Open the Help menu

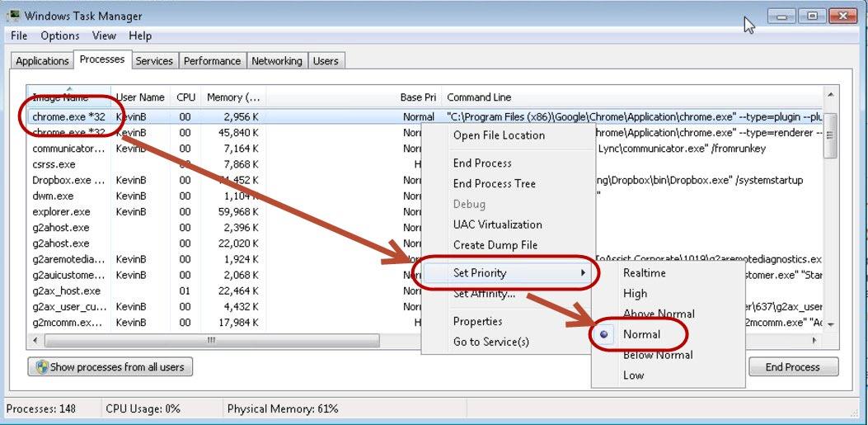(x=140, y=35)
